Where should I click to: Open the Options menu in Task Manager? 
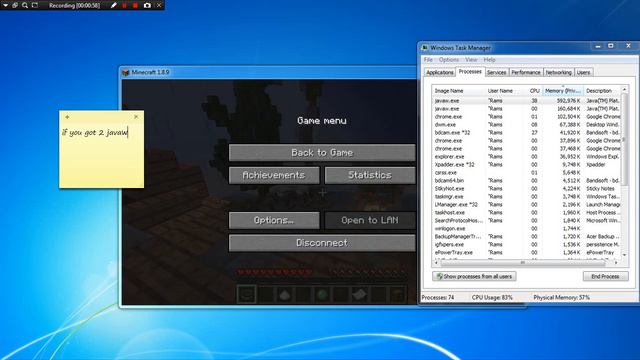tap(449, 60)
